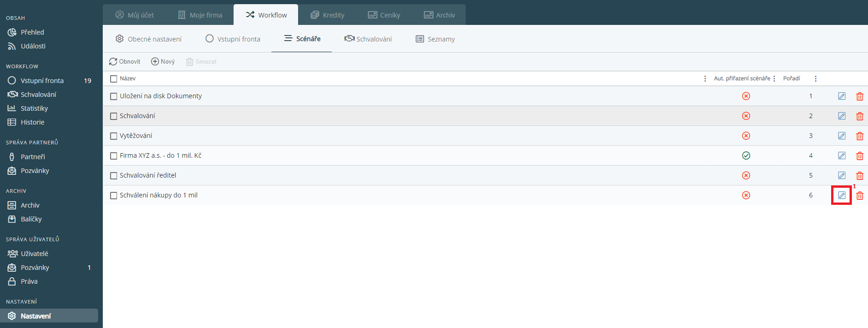Click the Obnovit refresh icon

(x=113, y=62)
